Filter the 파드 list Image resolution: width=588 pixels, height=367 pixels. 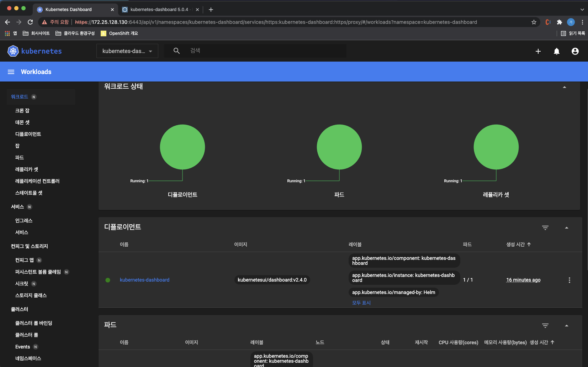coord(545,326)
